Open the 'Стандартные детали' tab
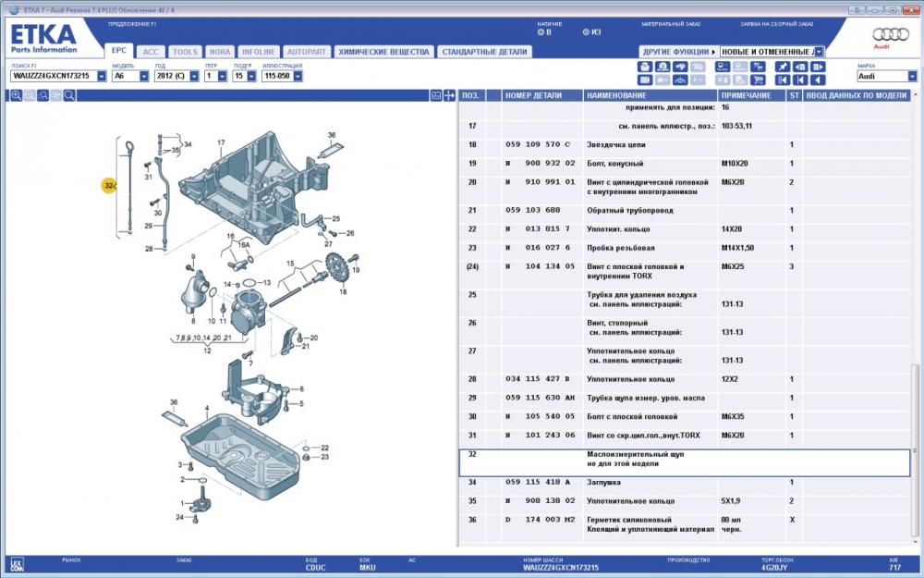Image resolution: width=924 pixels, height=578 pixels. (x=484, y=52)
